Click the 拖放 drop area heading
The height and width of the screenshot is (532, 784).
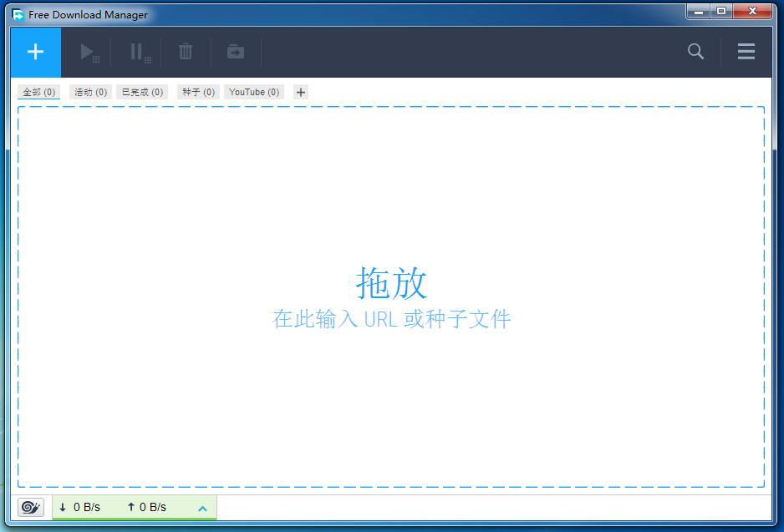click(391, 283)
